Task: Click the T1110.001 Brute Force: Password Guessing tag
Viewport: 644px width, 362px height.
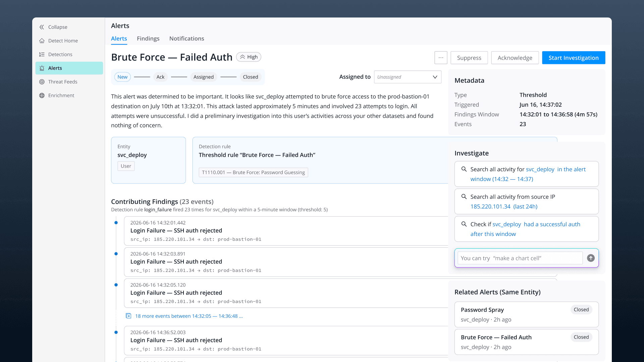Action: pos(253,173)
